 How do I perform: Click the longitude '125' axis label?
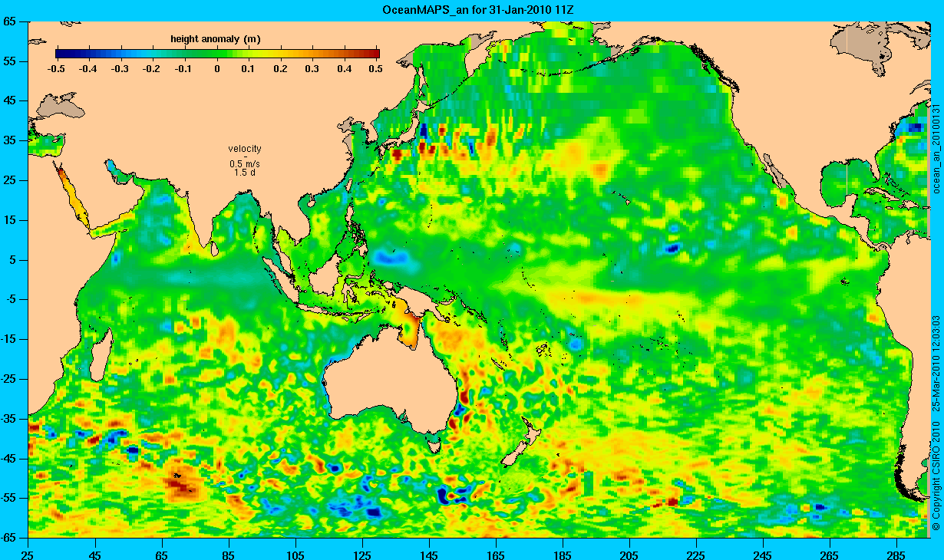pyautogui.click(x=362, y=554)
